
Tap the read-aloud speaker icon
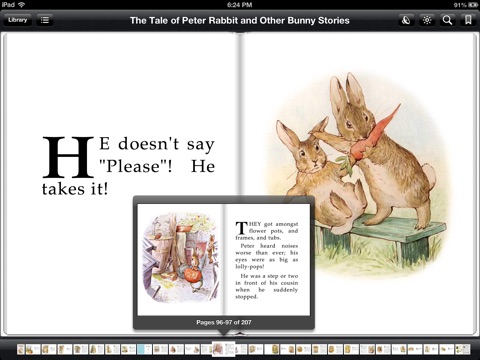tap(406, 20)
